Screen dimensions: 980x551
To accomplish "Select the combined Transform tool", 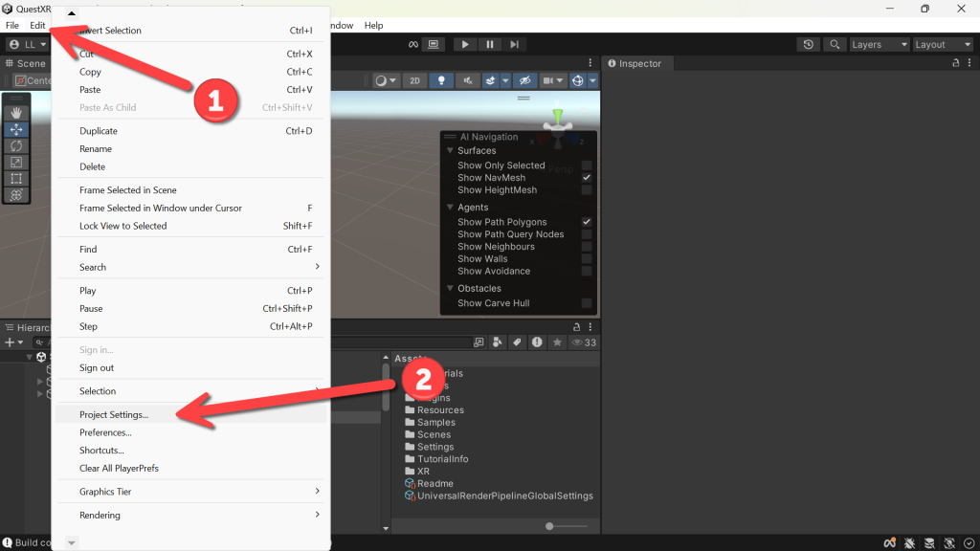I will pyautogui.click(x=16, y=195).
